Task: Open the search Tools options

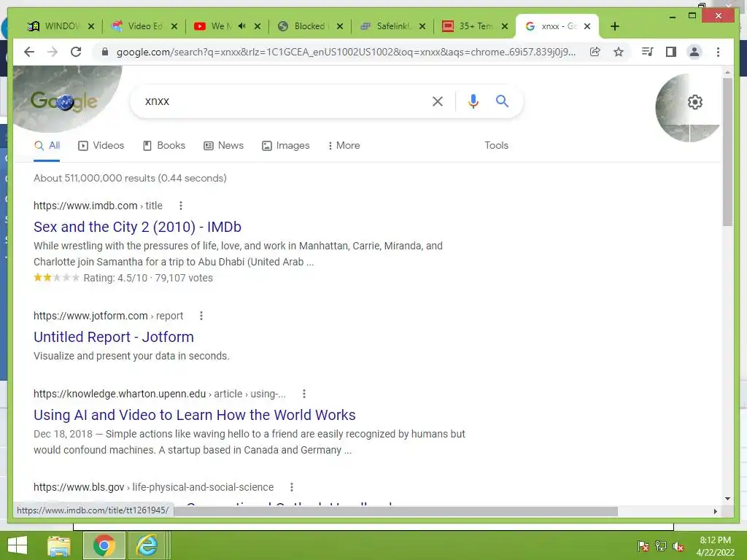Action: tap(496, 145)
